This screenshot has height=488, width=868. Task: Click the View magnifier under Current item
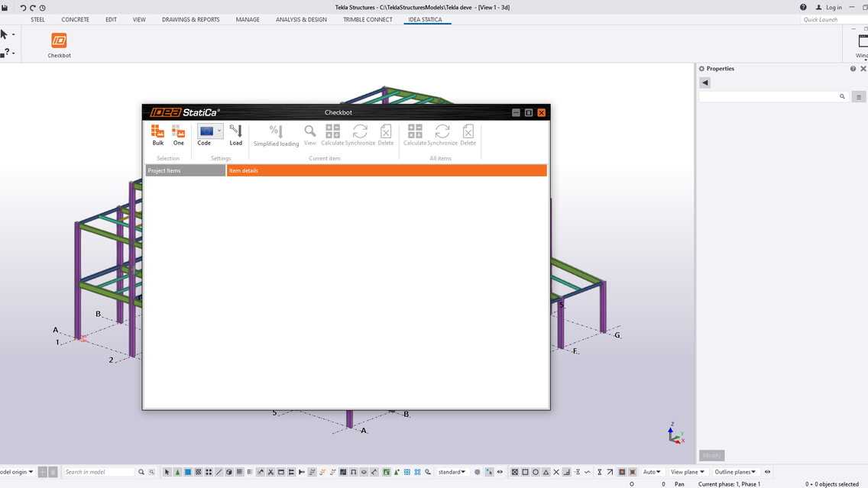click(x=310, y=135)
